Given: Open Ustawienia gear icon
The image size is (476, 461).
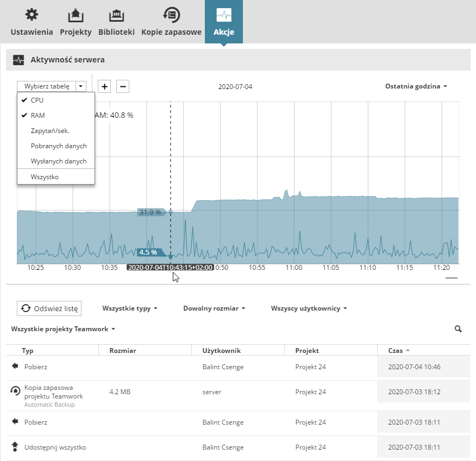Looking at the screenshot, I should pos(32,15).
